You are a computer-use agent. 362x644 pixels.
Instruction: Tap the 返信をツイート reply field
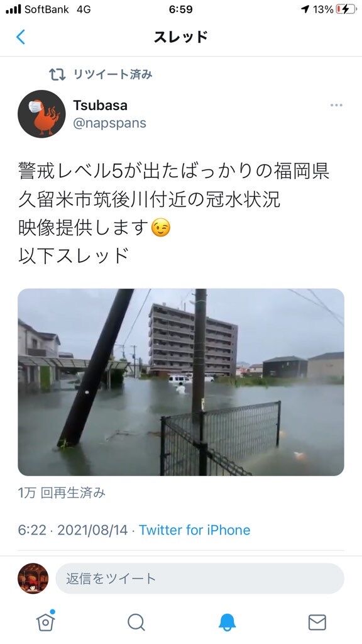[200, 579]
